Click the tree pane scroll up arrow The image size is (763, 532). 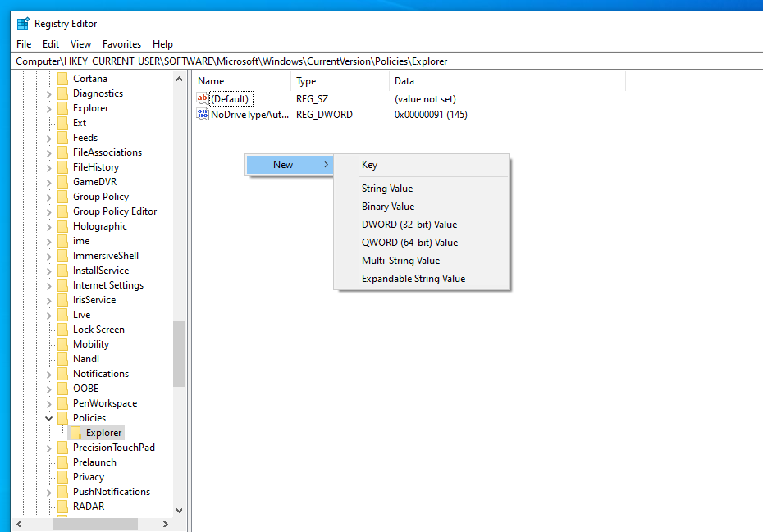tap(179, 79)
